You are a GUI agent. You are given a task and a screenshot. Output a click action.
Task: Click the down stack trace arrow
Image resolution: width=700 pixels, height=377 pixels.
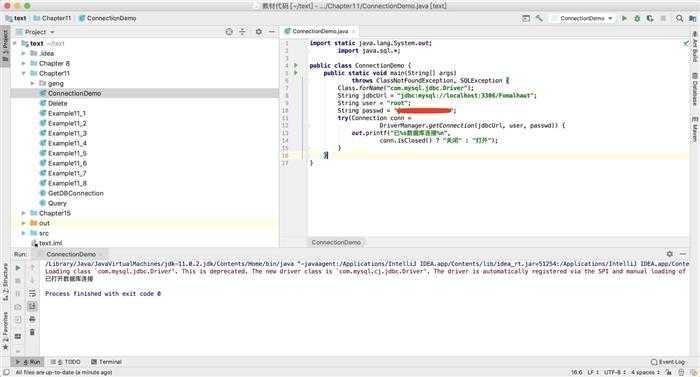pyautogui.click(x=32, y=281)
